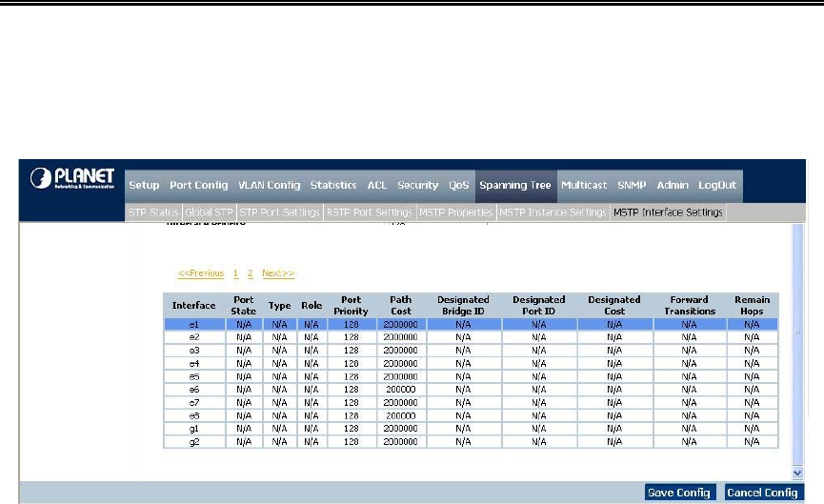Open STP Status sub-tab
This screenshot has height=504, width=824.
pos(151,212)
